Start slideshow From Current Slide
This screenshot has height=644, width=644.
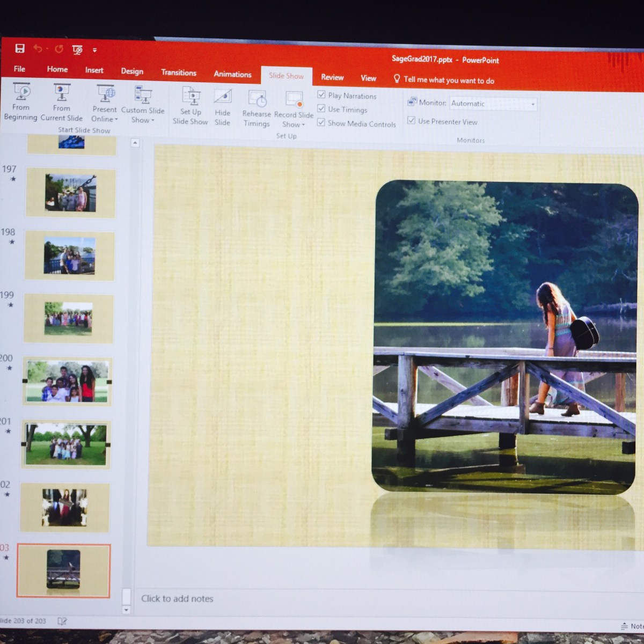coord(61,103)
